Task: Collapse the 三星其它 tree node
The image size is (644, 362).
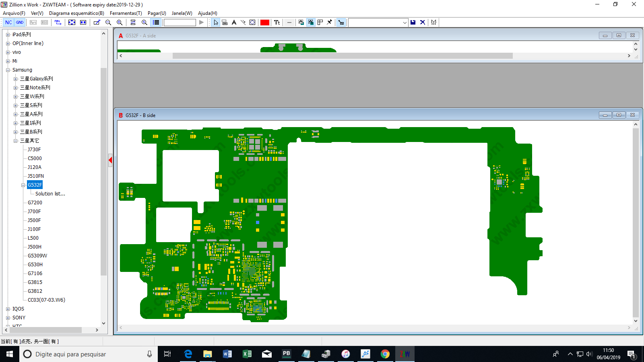Action: [15, 141]
